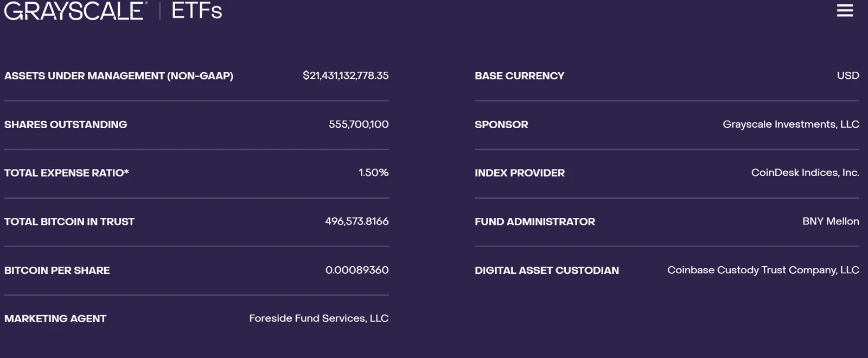Select Grayscale Investments, LLC sponsor name
The width and height of the screenshot is (868, 358).
pyautogui.click(x=791, y=124)
